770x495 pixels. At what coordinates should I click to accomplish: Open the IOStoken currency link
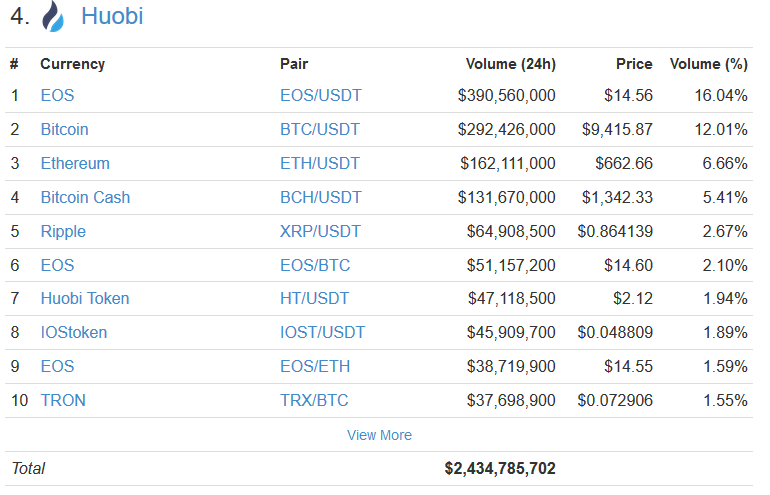[x=74, y=332]
